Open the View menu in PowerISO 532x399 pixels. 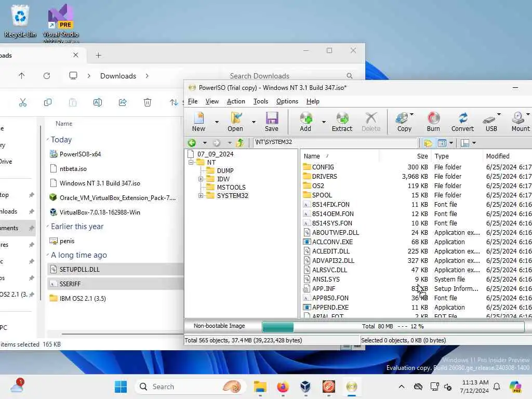tap(212, 101)
